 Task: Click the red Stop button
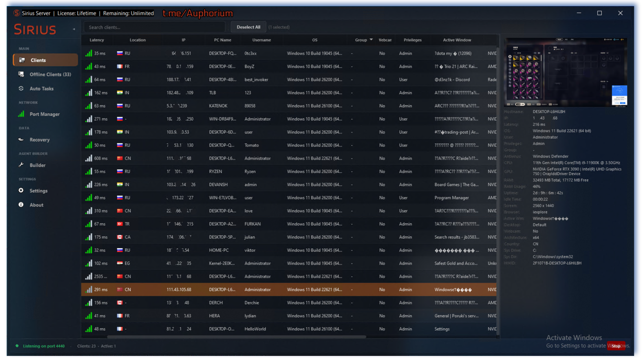point(616,346)
